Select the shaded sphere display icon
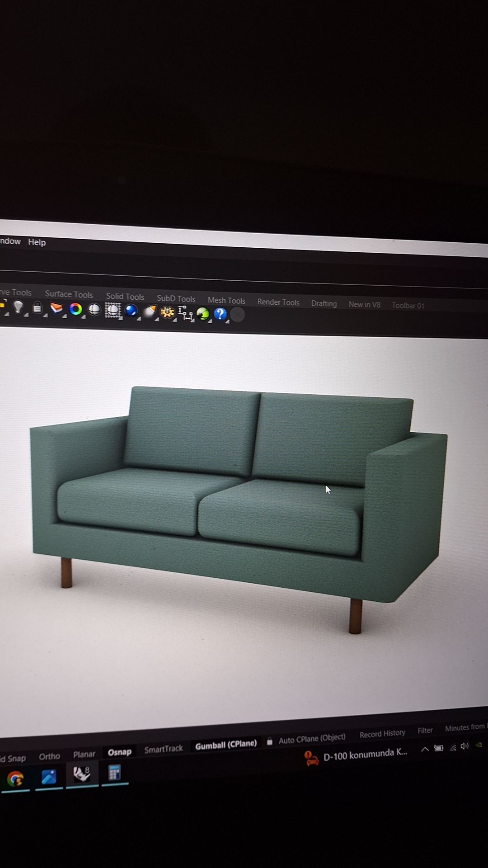The height and width of the screenshot is (868, 488). click(94, 310)
